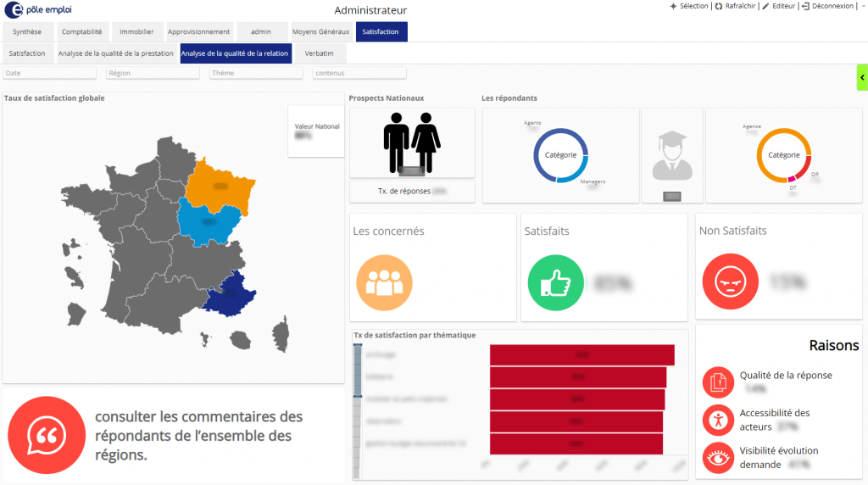Click the Qualité de la réponse document icon
This screenshot has height=485, width=868.
718,382
